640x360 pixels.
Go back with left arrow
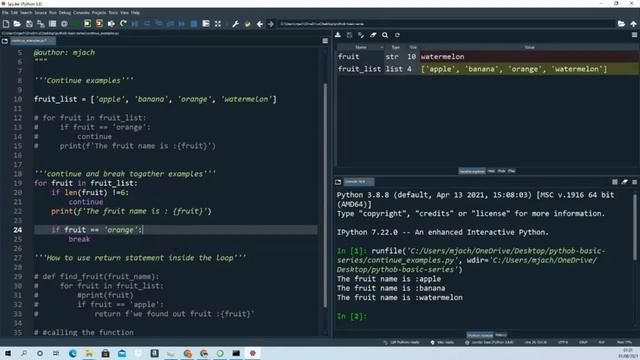point(260,24)
